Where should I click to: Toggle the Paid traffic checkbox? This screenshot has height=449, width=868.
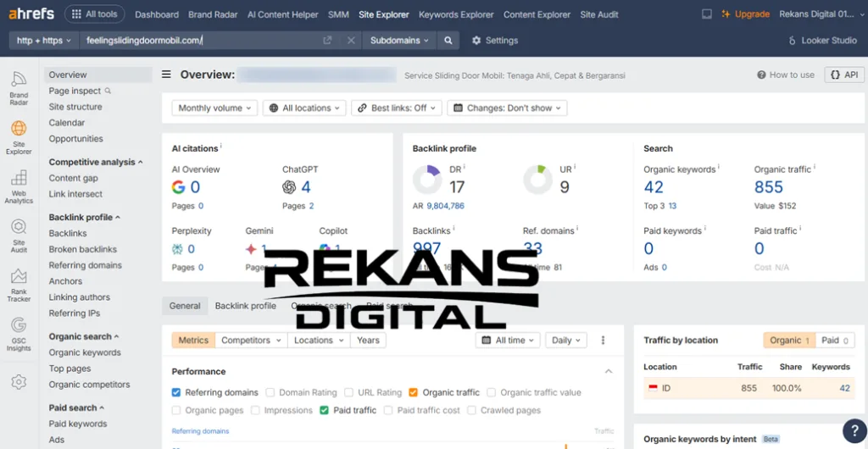(325, 410)
